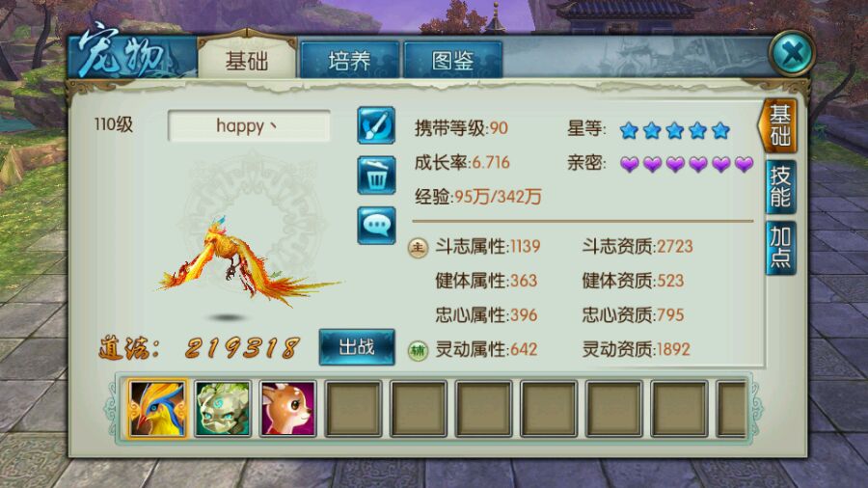Open the 基础 top tab
This screenshot has width=868, height=488.
point(247,59)
